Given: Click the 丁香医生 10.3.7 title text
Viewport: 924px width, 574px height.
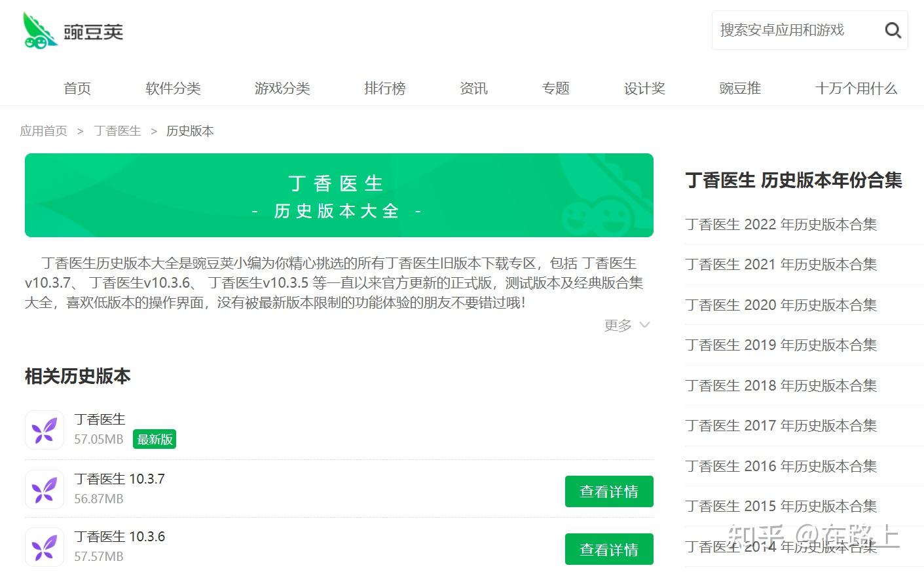Looking at the screenshot, I should pos(119,479).
